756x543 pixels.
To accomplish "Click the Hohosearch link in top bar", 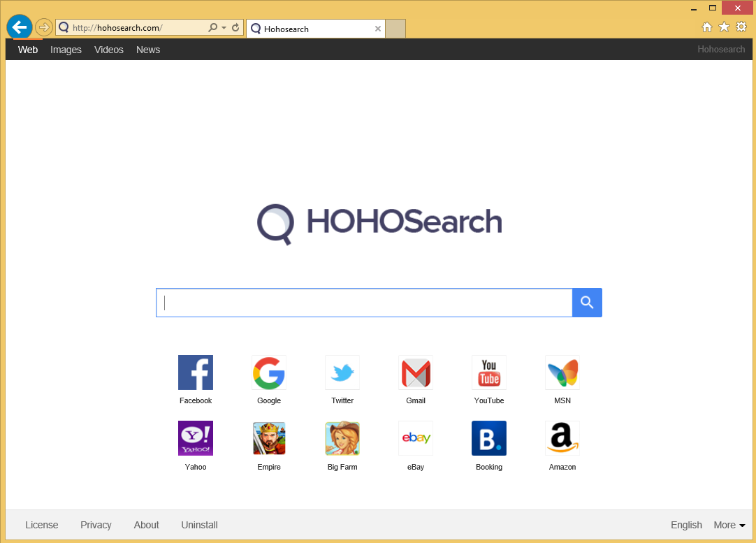I will click(721, 49).
